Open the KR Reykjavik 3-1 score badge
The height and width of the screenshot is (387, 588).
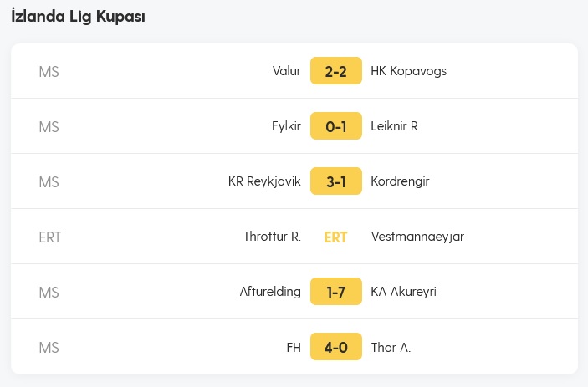[336, 181]
